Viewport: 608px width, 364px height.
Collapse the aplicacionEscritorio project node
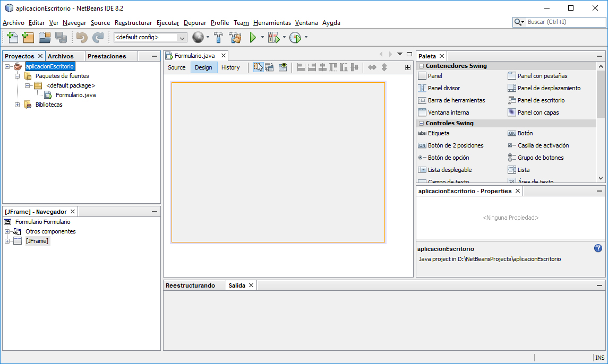pos(7,66)
